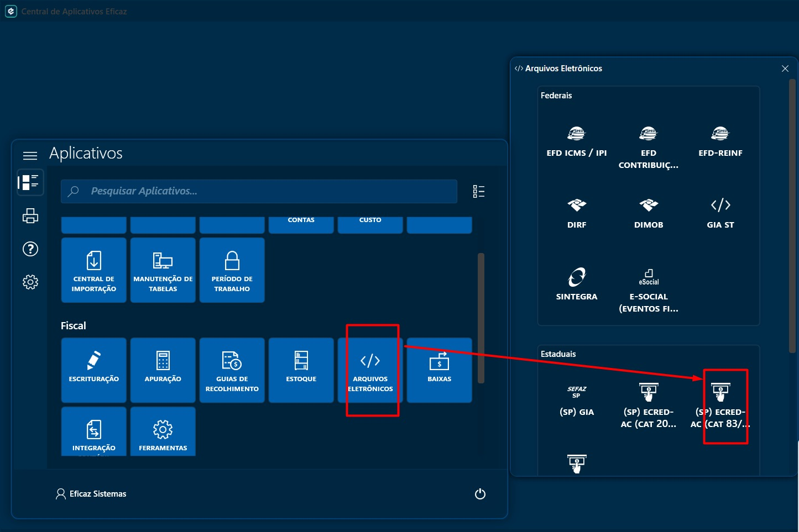The width and height of the screenshot is (799, 532).
Task: Click the Eficaz Sistemas user account
Action: click(x=91, y=494)
